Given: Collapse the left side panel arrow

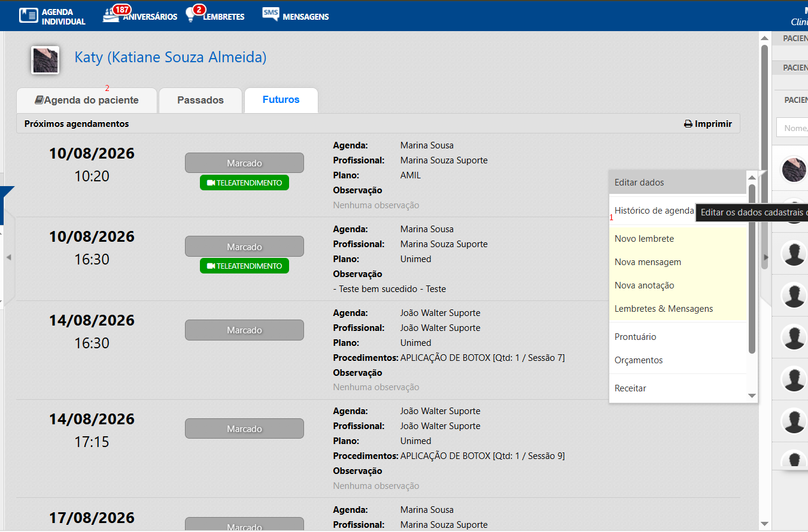Looking at the screenshot, I should [x=8, y=257].
